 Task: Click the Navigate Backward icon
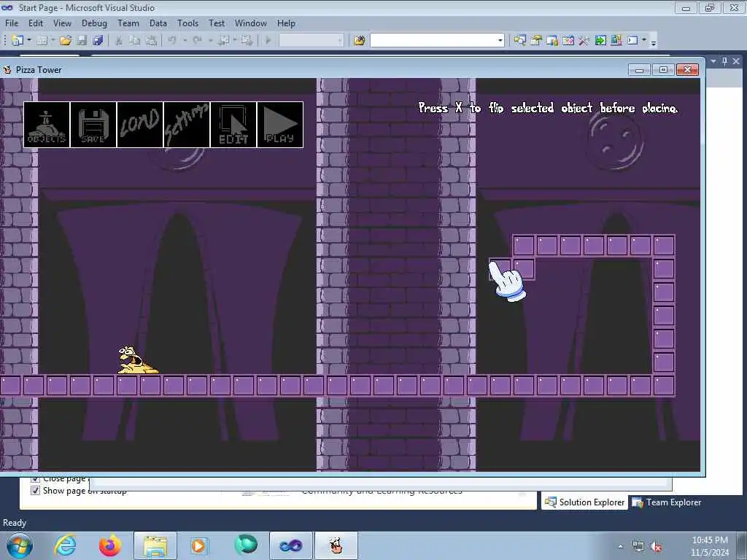click(x=223, y=41)
